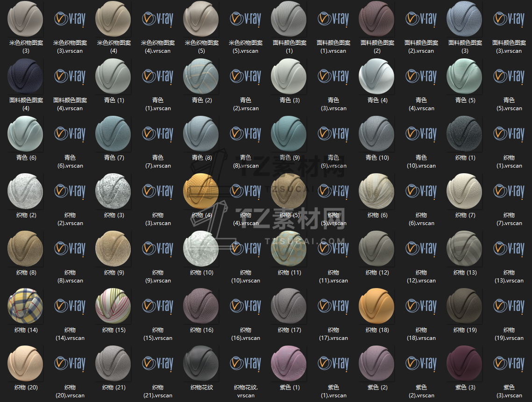
Task: Open the 织物 (15).vrscan V-Ray icon
Action: click(x=158, y=306)
